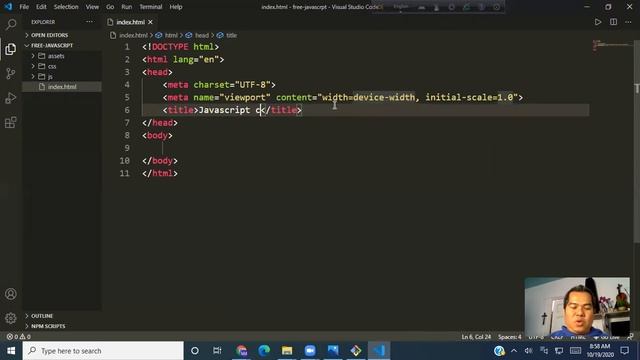Open Explorer panel more actions ellipsis
The image size is (640, 360).
89,22
